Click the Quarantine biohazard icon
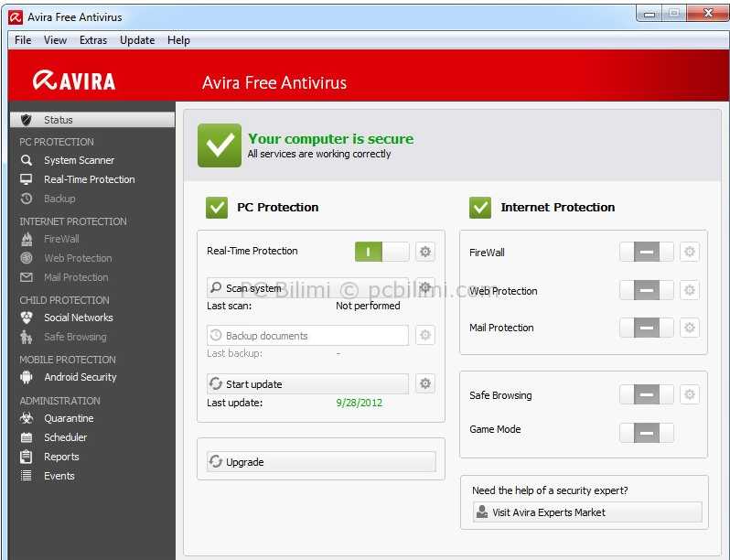The width and height of the screenshot is (730, 560). click(x=27, y=418)
